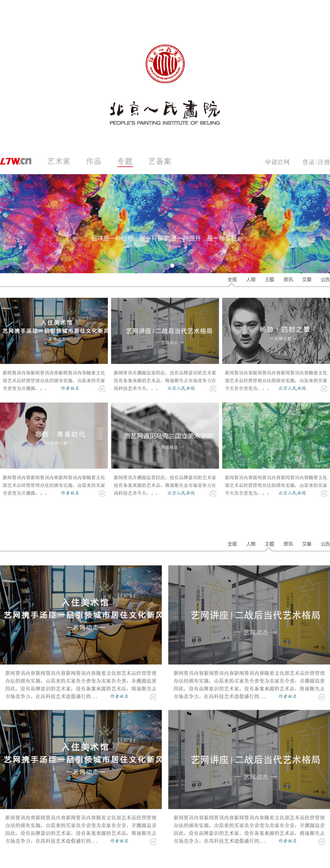The width and height of the screenshot is (330, 868).
Task: Select 资讯 tab in the lower filter bar
Action: (x=288, y=544)
